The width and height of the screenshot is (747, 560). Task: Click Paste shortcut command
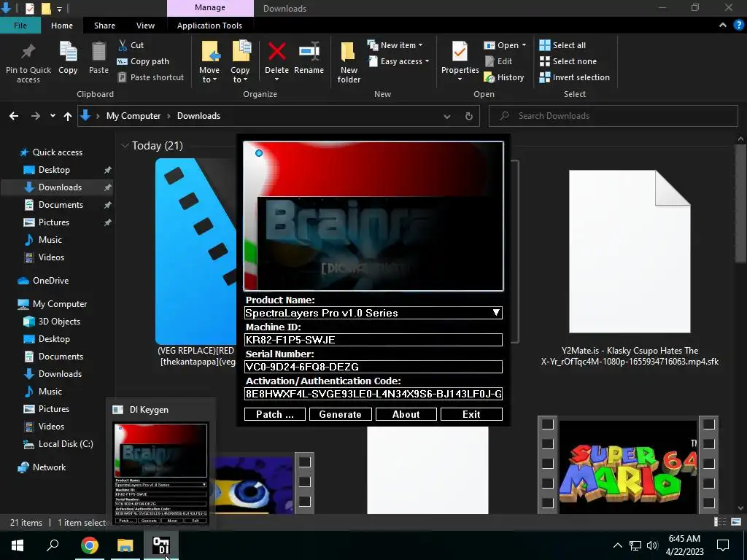150,77
